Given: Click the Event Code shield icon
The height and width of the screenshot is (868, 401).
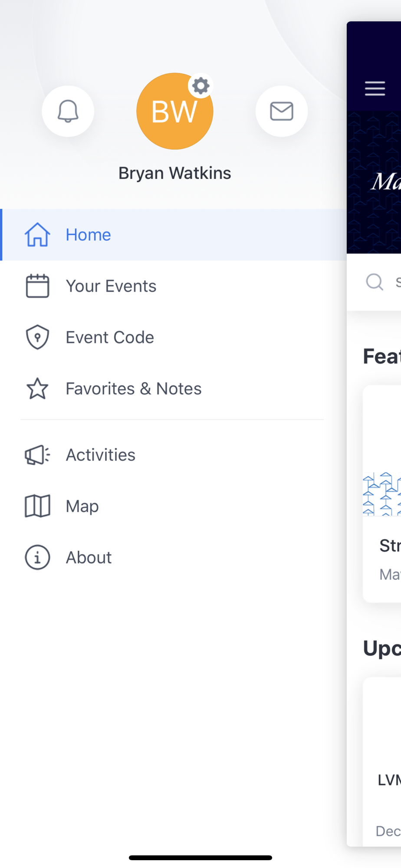Looking at the screenshot, I should pyautogui.click(x=37, y=337).
